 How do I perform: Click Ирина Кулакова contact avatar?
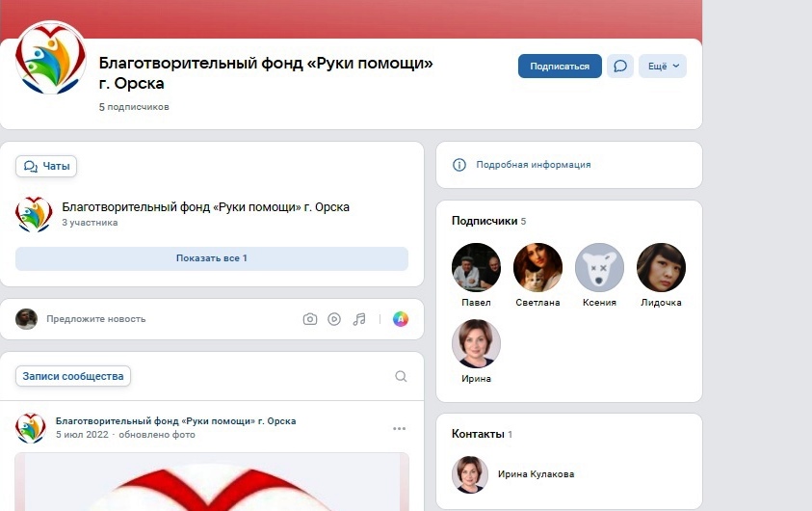(x=470, y=474)
